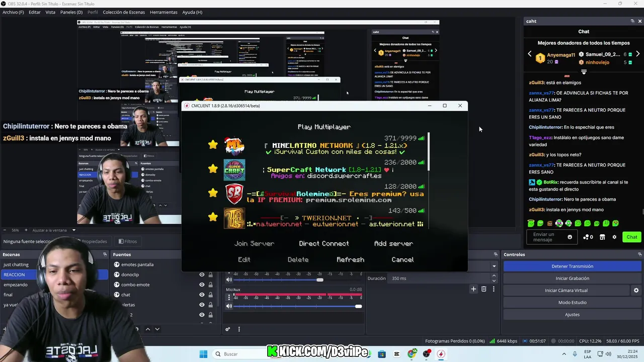Viewport: 644px width, 362px height.
Task: Click star next to SurvivalRolemine server
Action: pyautogui.click(x=213, y=193)
